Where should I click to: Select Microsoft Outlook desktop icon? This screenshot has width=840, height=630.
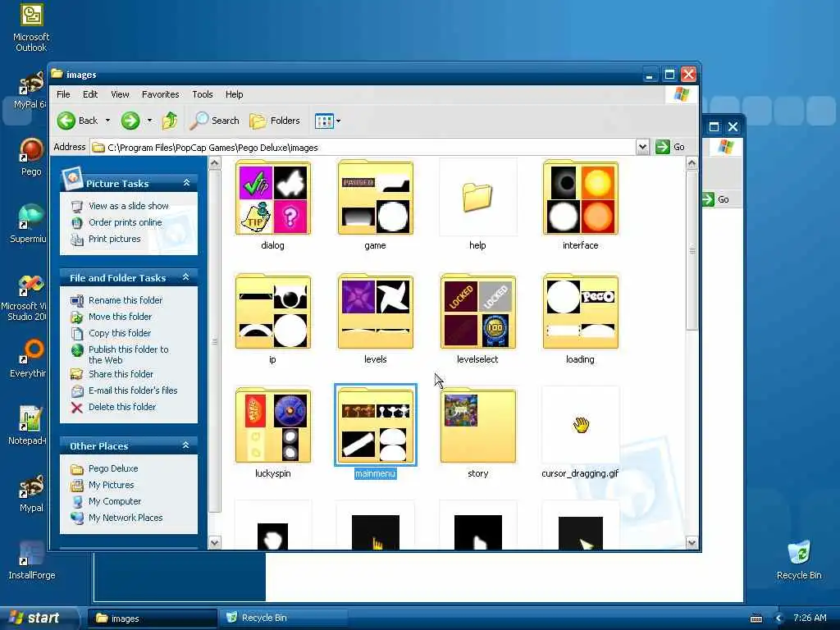point(31,28)
